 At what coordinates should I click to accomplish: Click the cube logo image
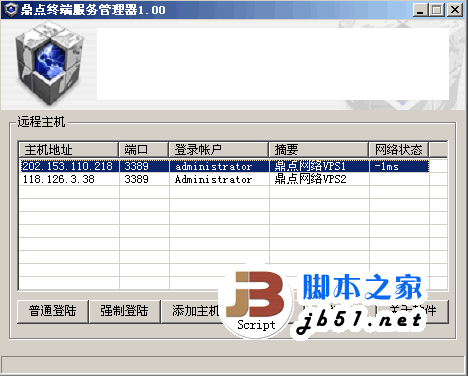tap(50, 63)
